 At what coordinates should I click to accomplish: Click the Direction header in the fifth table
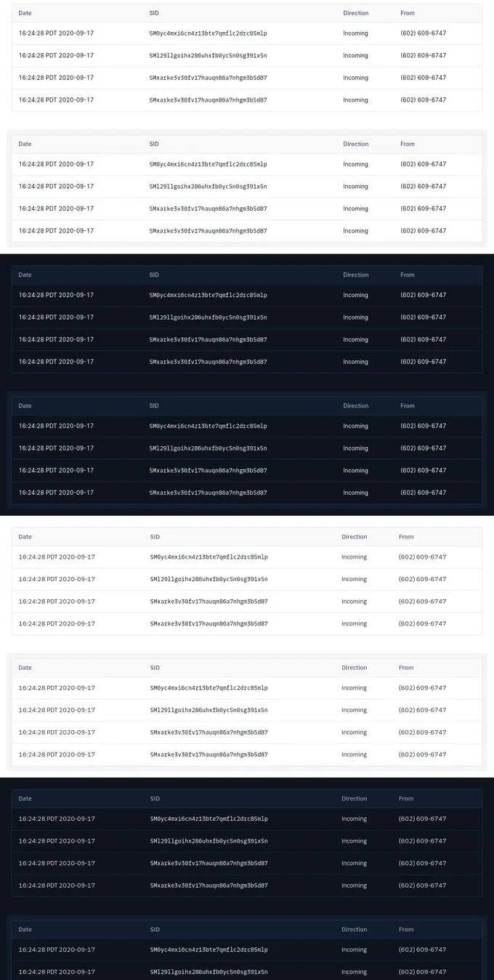[355, 537]
